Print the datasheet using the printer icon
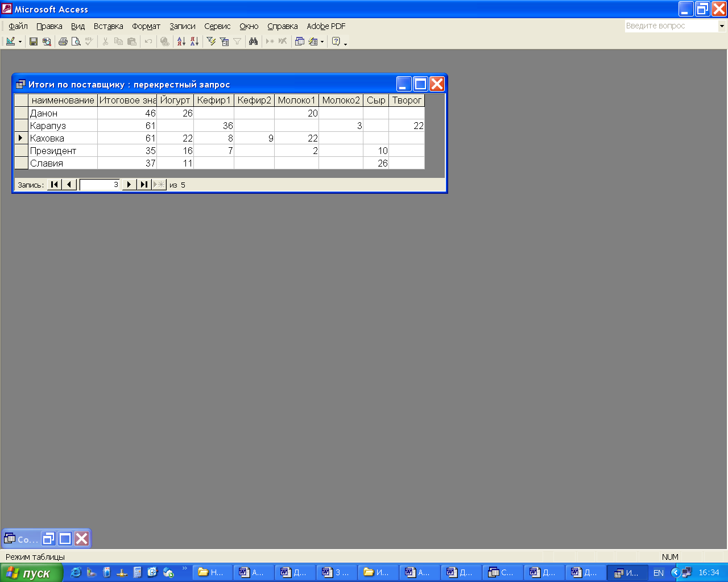This screenshot has height=582, width=728. click(63, 41)
